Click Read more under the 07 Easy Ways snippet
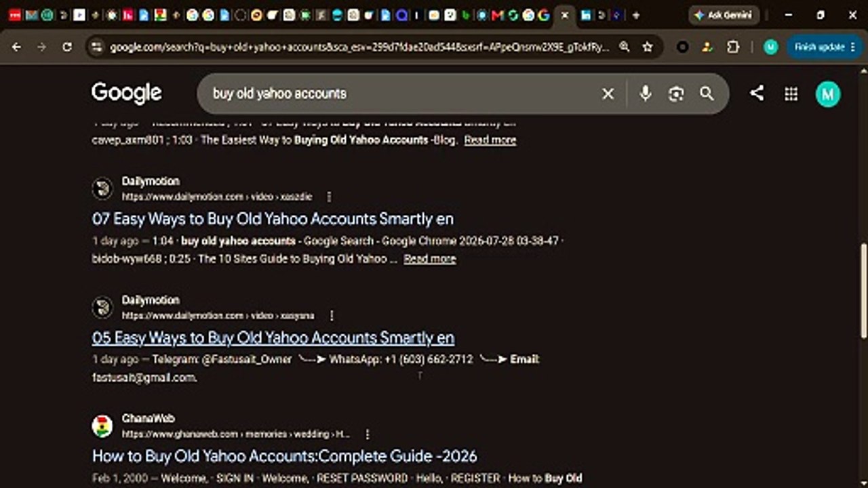 tap(430, 259)
